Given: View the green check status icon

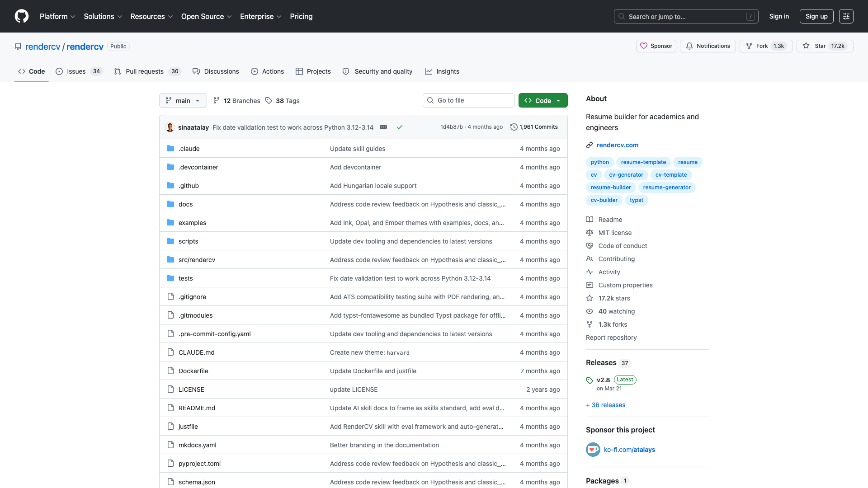Looking at the screenshot, I should 400,127.
